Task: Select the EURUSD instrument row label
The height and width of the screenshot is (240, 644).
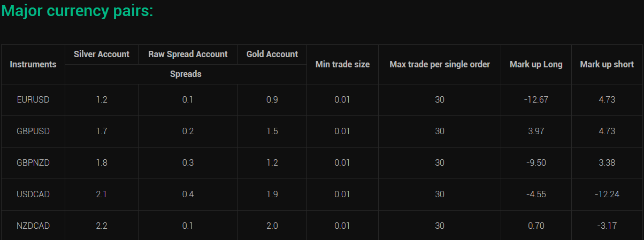Action: tap(33, 99)
